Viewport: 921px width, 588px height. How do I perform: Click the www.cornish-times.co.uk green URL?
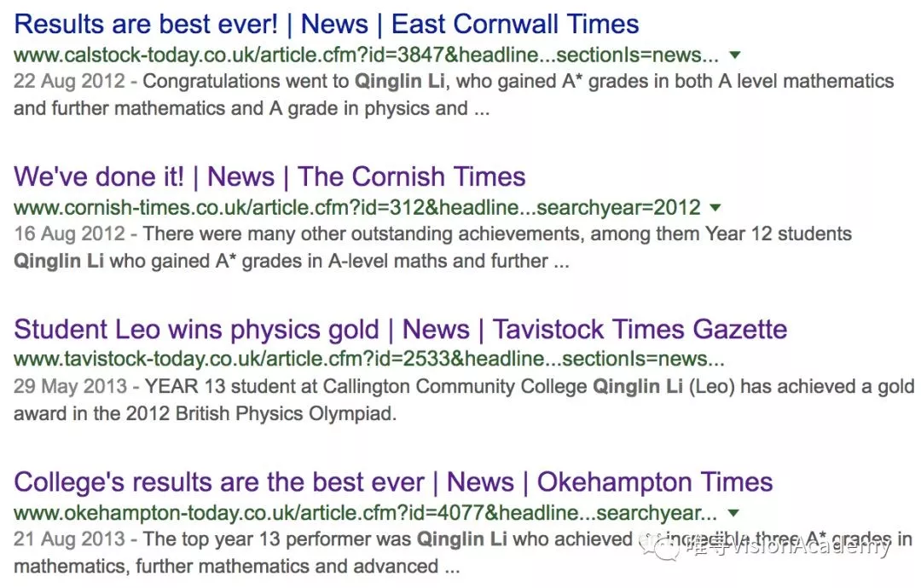[357, 208]
